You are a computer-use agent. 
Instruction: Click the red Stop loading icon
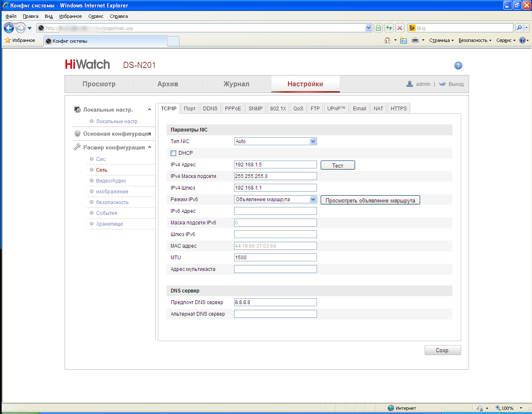(400, 28)
